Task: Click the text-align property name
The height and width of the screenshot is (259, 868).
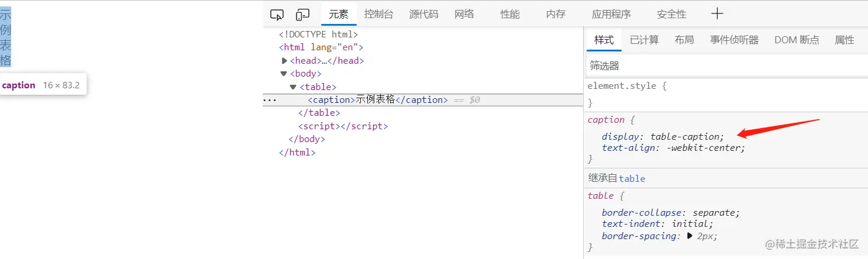Action: (629, 148)
